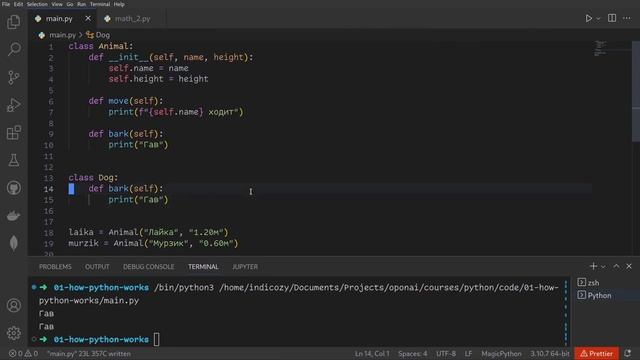Open the editor More Actions ellipsis
The image size is (640, 360).
[627, 18]
